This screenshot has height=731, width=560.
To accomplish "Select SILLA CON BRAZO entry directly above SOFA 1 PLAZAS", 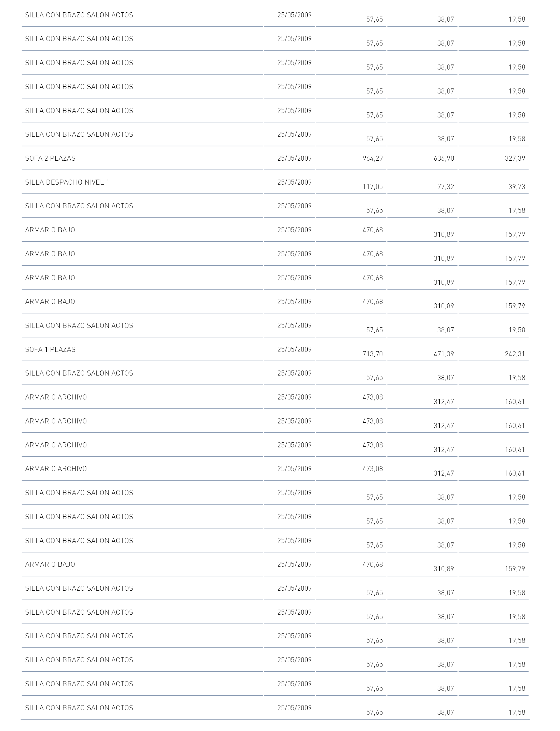I will point(79,325).
